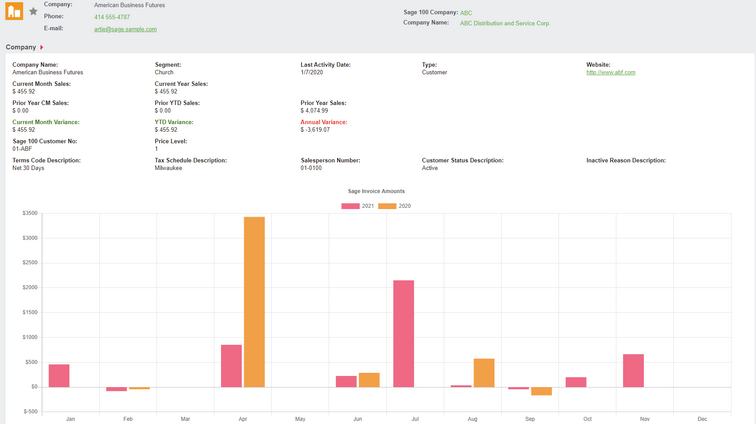Click the Salesperson Number value 01-0100

[x=311, y=168]
